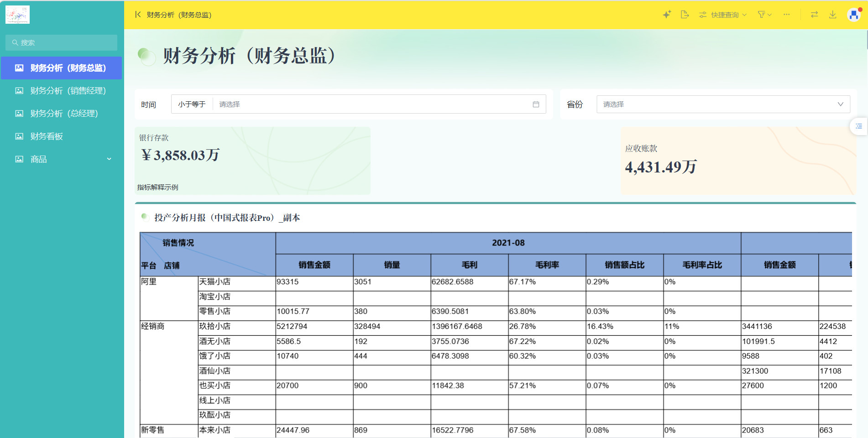Click the 指标解释示例 link
The height and width of the screenshot is (438, 868).
158,188
